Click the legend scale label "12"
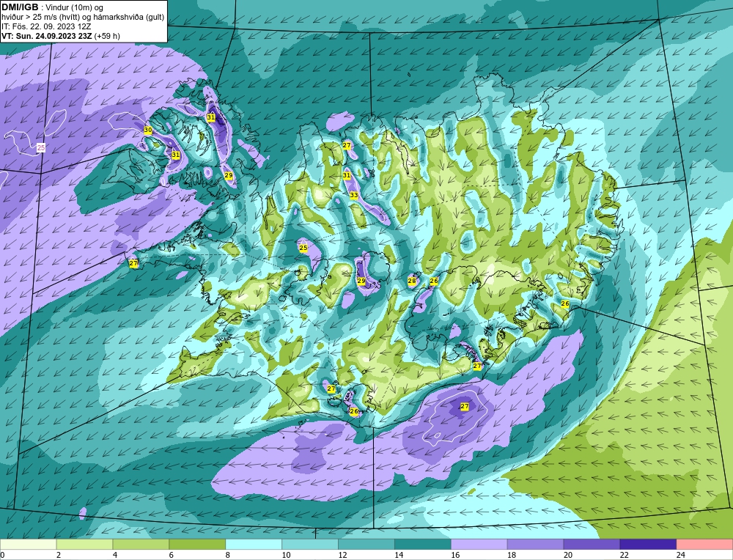Image resolution: width=733 pixels, height=560 pixels. click(x=342, y=555)
